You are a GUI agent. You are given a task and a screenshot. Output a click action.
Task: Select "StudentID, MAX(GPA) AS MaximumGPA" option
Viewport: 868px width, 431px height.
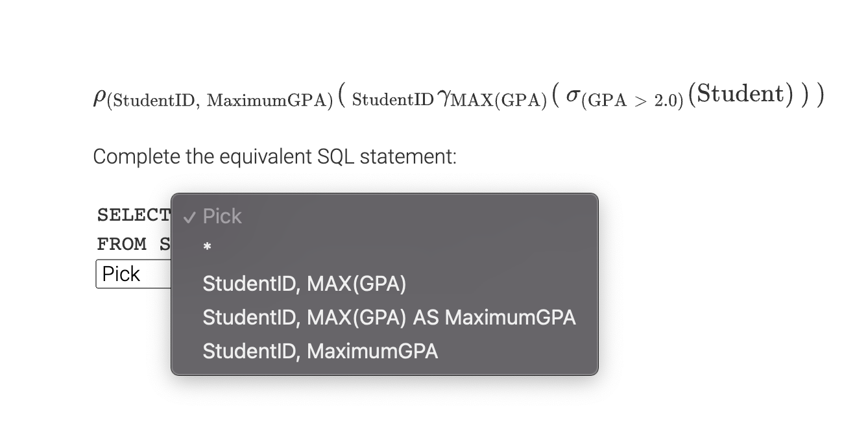point(389,317)
